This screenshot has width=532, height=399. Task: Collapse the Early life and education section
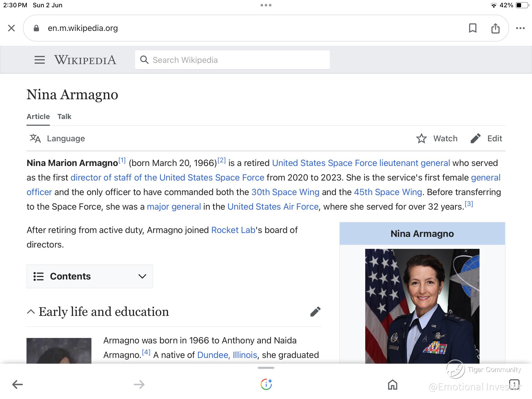pos(31,312)
